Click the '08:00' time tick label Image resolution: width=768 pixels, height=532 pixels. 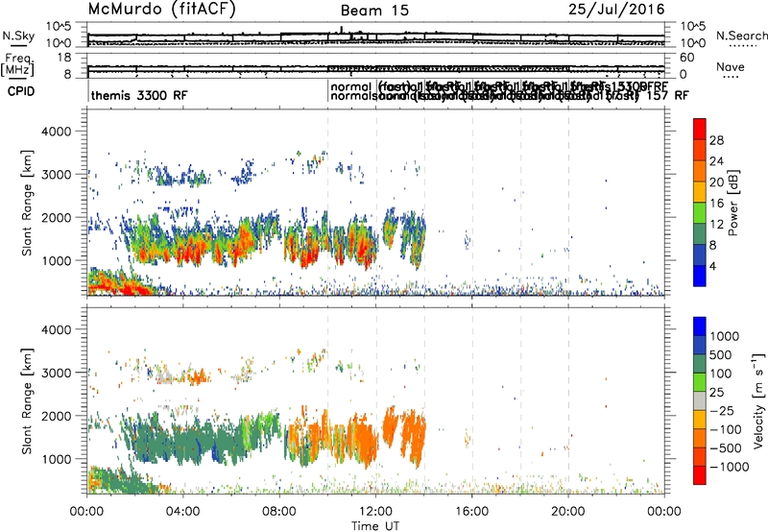point(279,512)
